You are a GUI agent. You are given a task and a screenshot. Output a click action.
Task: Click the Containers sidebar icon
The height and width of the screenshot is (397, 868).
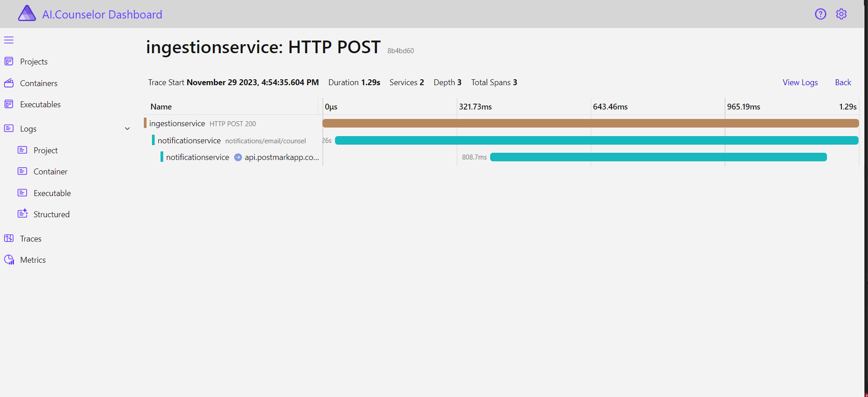[x=9, y=83]
